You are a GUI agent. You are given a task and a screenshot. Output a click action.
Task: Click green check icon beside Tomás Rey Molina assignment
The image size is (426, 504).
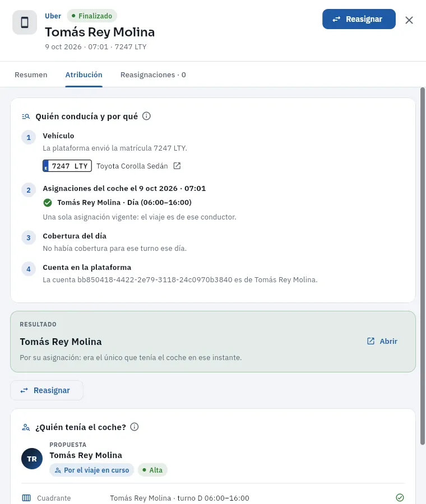[x=48, y=203]
